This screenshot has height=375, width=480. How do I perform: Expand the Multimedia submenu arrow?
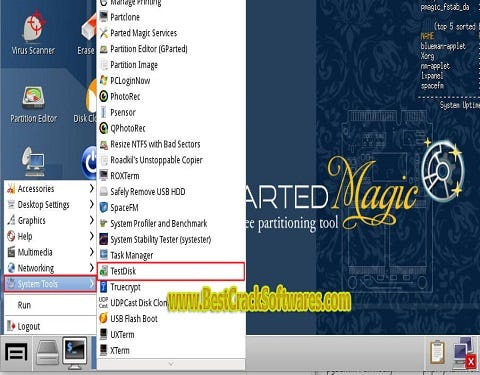pyautogui.click(x=91, y=252)
